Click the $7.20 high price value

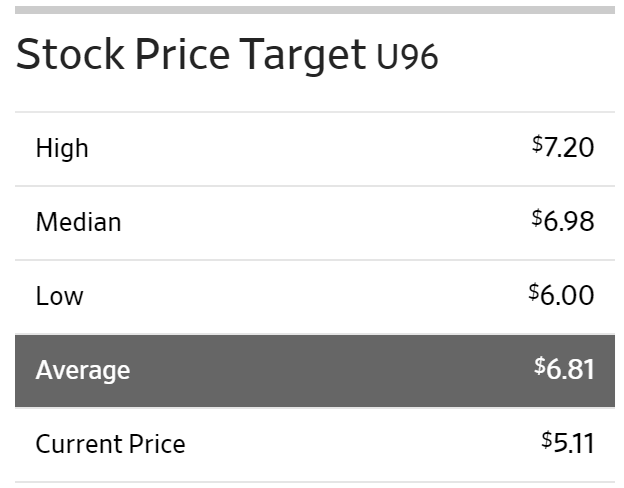(563, 147)
